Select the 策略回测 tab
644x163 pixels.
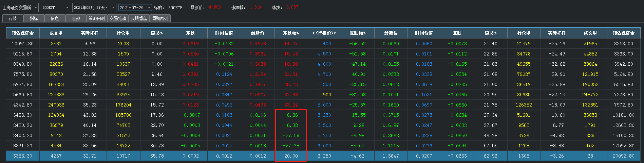97,18
